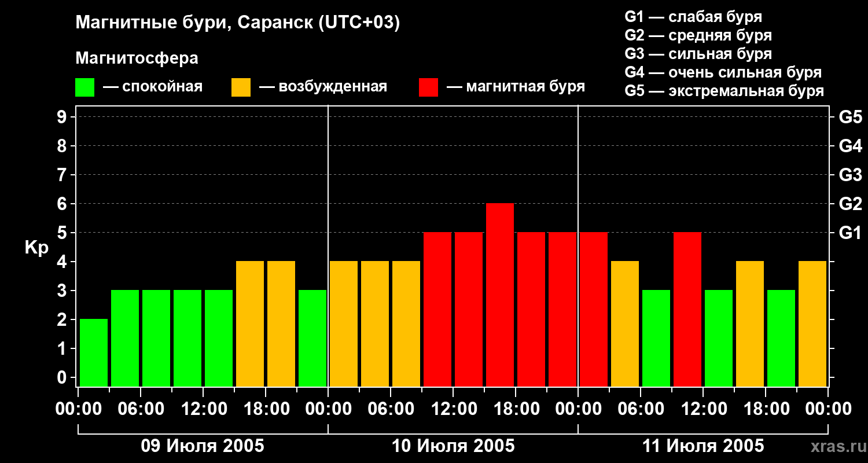Click the green 'спокойная' legend swatch
Viewport: 868px width, 463px height.
tap(84, 87)
